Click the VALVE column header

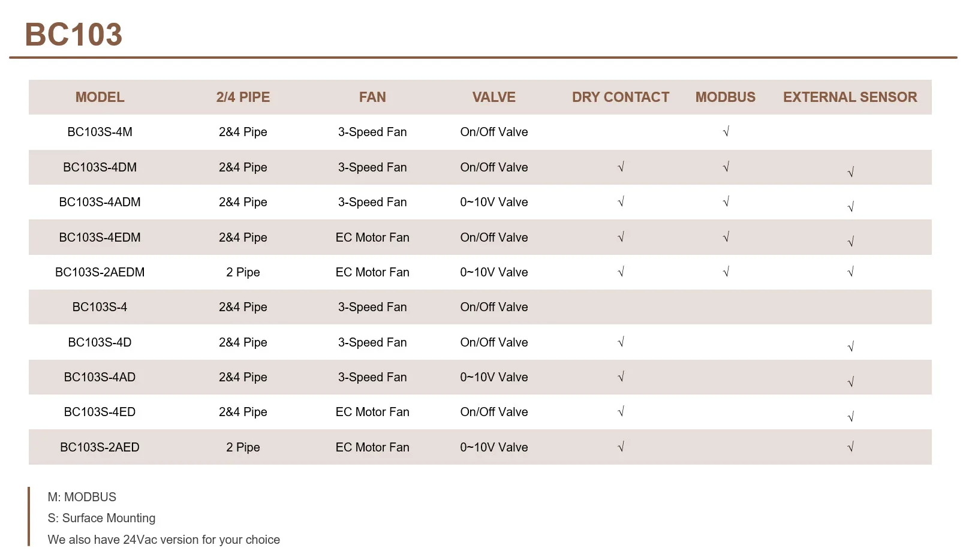494,97
